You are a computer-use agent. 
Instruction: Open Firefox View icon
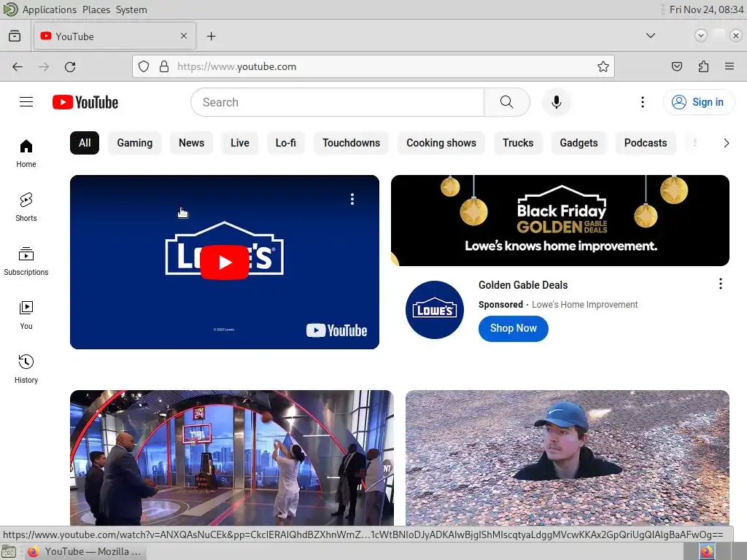[x=15, y=36]
